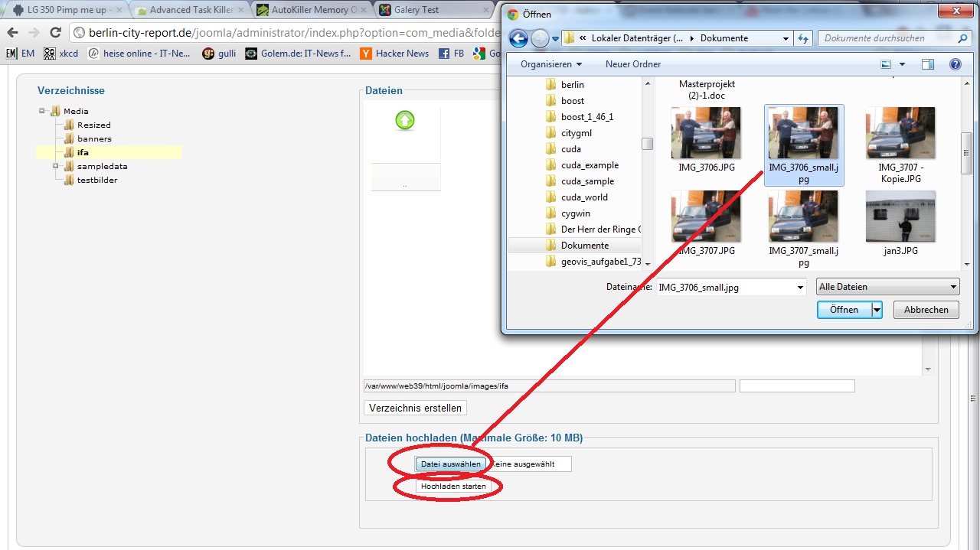The width and height of the screenshot is (980, 550).
Task: Click the refresh icon beside address path
Action: (x=803, y=38)
